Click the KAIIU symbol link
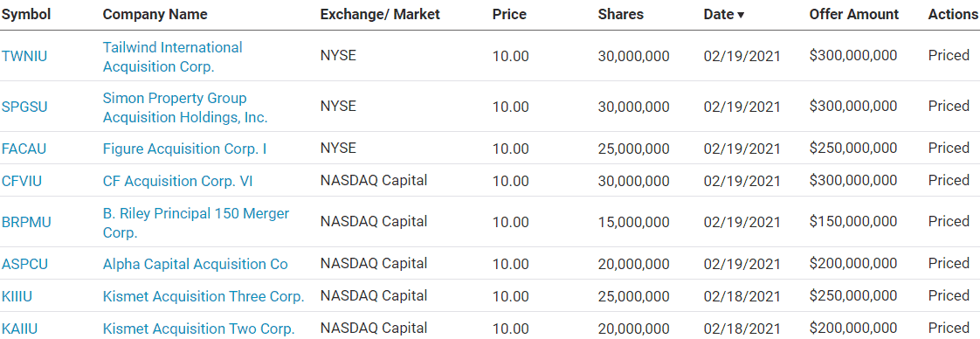This screenshot has width=980, height=339. (x=20, y=329)
